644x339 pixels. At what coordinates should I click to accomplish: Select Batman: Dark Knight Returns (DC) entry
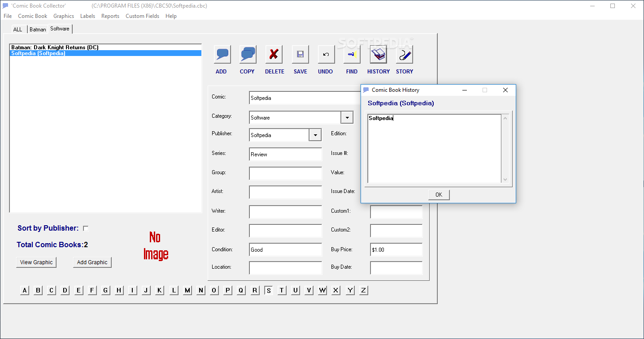pos(105,47)
